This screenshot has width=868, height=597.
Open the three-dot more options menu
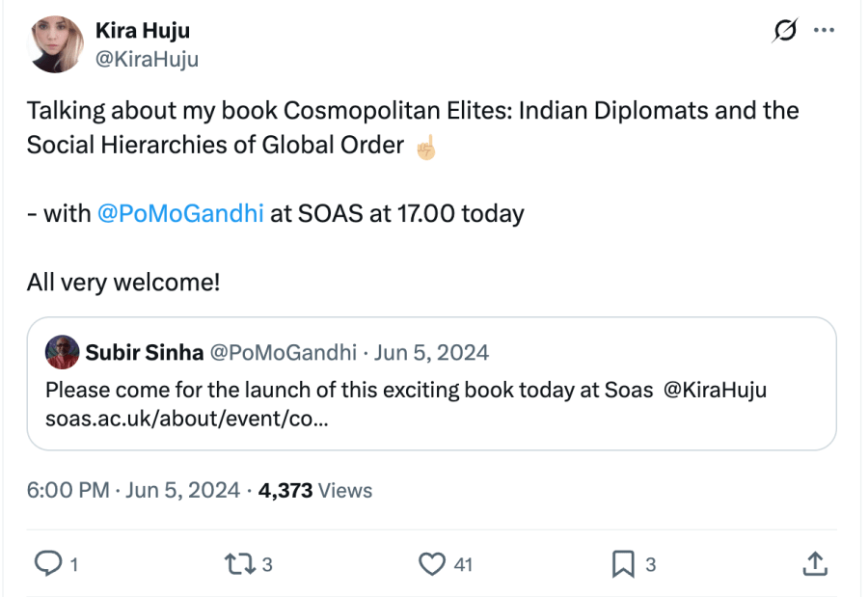(x=824, y=31)
